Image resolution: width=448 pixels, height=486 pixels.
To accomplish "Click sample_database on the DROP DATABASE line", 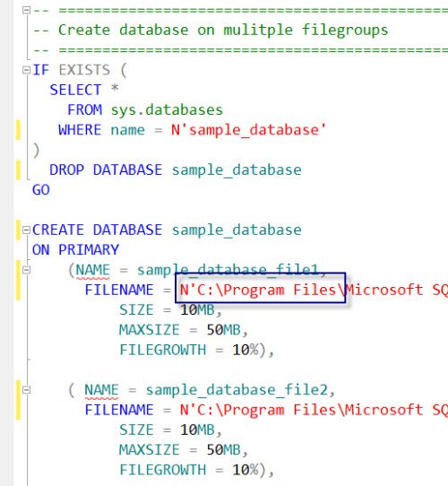I will [237, 170].
